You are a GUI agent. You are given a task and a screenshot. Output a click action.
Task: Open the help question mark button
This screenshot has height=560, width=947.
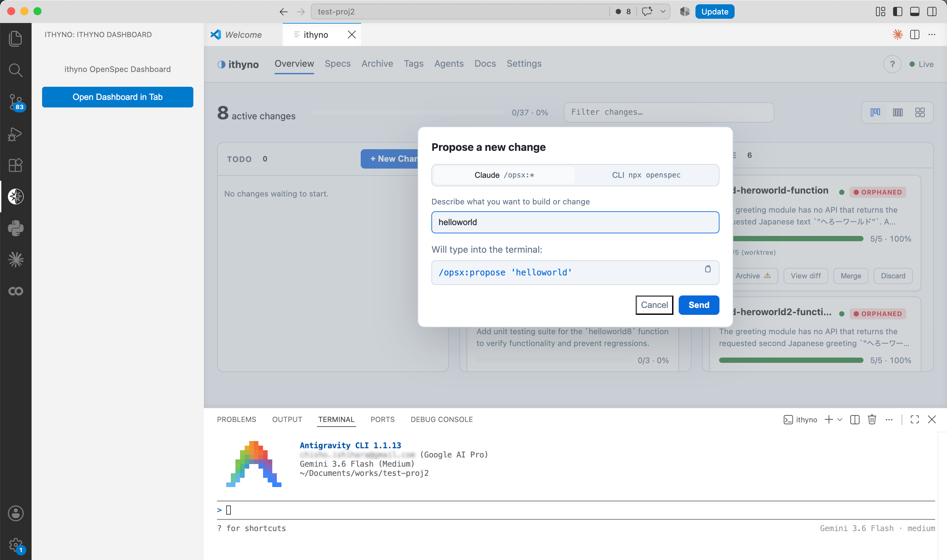892,64
